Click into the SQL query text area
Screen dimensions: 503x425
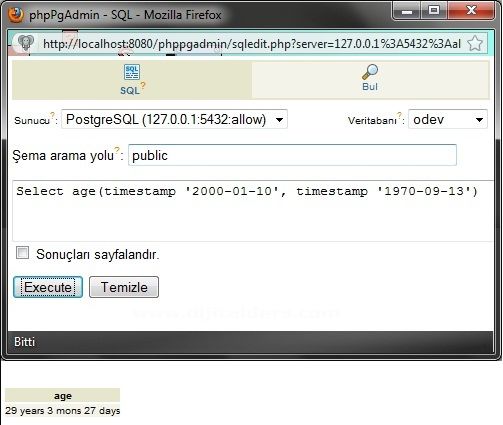coord(252,211)
